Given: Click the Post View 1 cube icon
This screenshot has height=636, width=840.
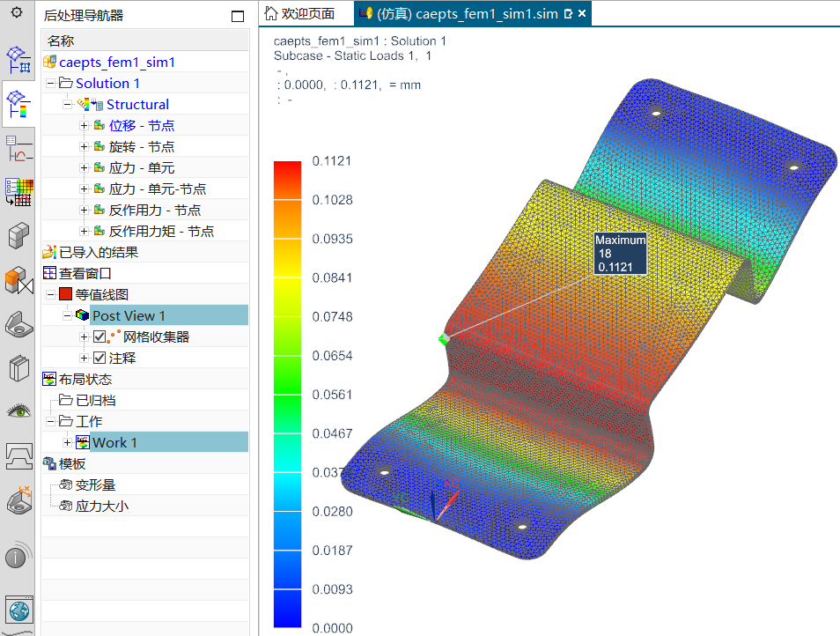Looking at the screenshot, I should point(82,315).
